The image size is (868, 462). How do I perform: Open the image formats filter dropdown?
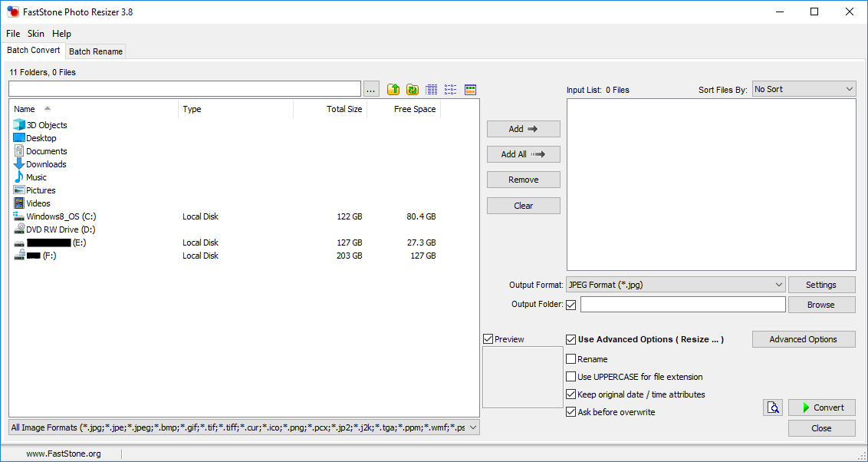(244, 427)
